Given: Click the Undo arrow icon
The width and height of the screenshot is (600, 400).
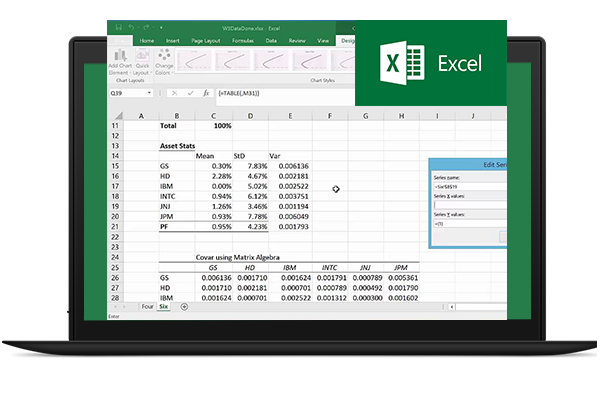Looking at the screenshot, I should point(131,27).
